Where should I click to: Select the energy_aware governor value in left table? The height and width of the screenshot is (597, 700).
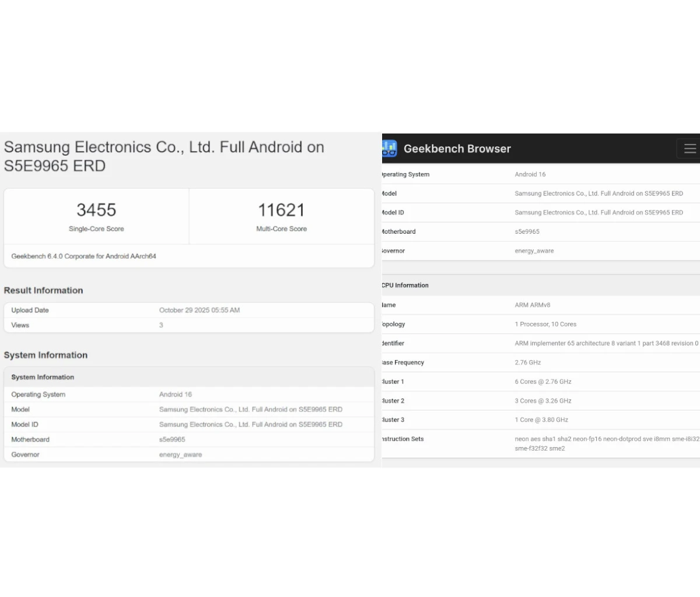[180, 455]
